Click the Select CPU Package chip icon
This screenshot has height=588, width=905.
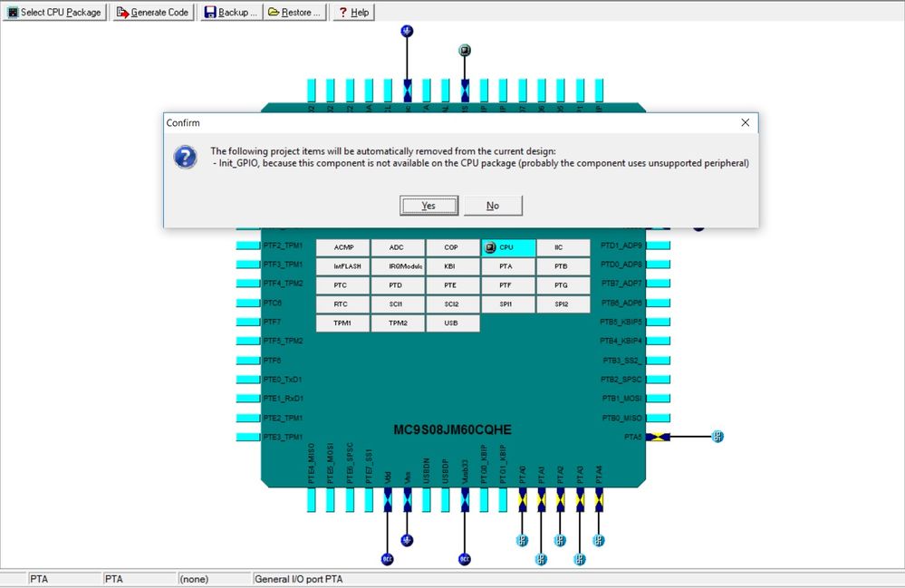(x=13, y=12)
